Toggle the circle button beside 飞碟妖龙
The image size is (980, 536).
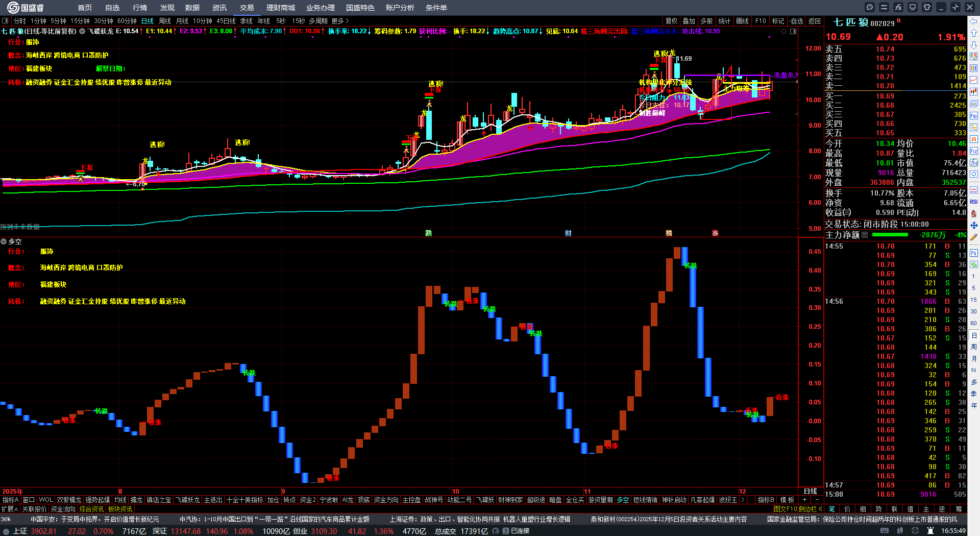82,31
